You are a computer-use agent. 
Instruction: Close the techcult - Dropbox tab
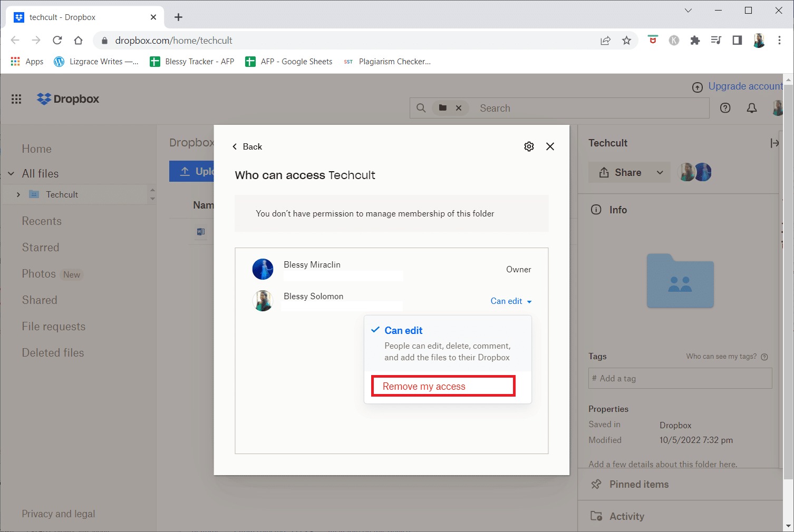153,17
